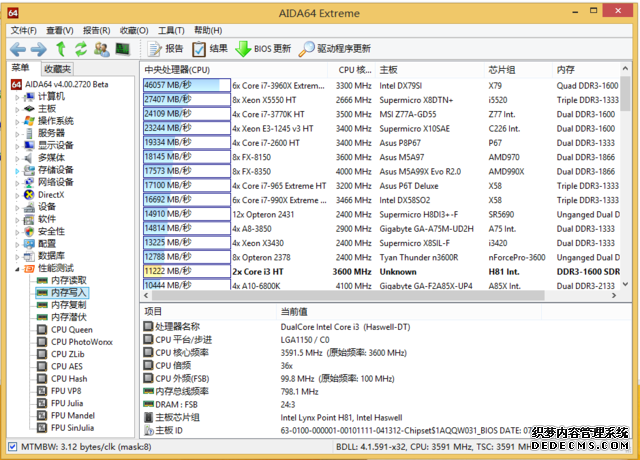Open the 报告(R) menu
This screenshot has width=640, height=460.
pos(96,31)
